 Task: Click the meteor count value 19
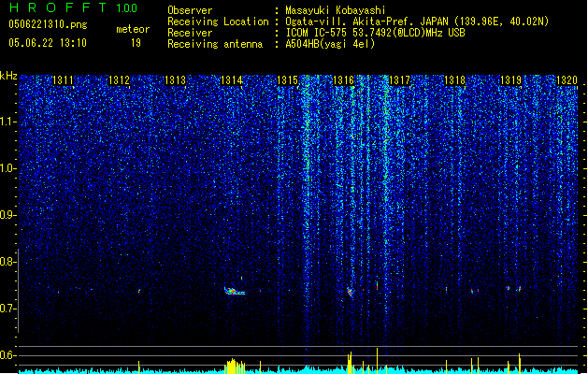pos(136,43)
